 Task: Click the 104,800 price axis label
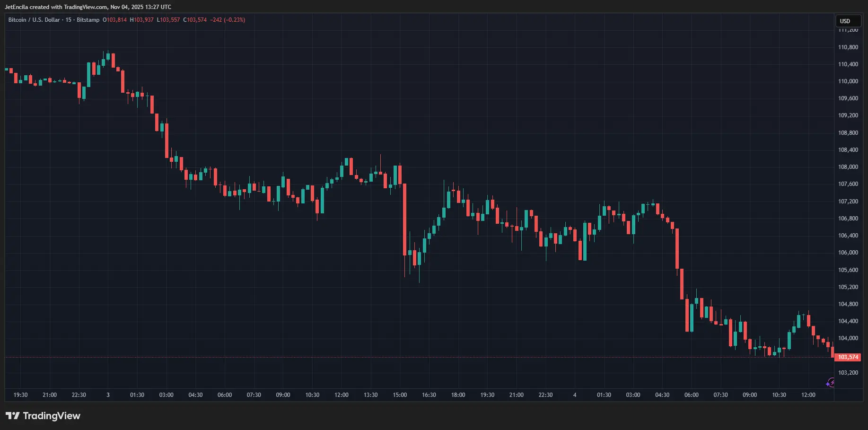(x=848, y=304)
